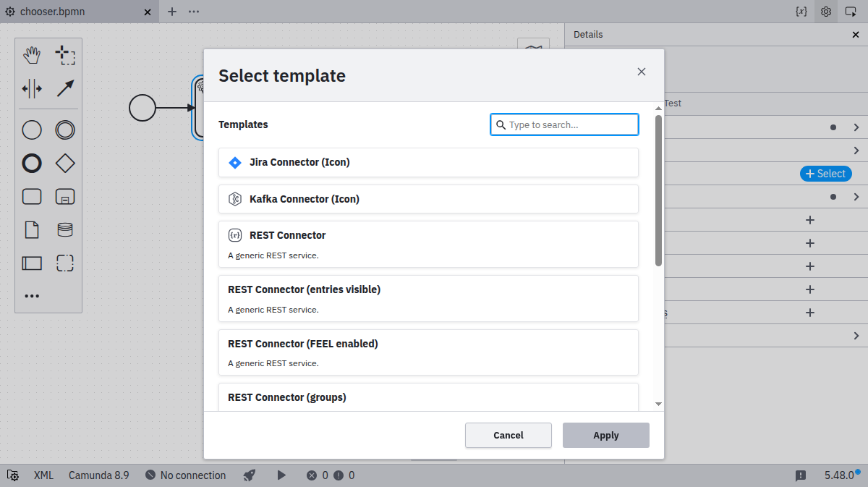
Task: Click the blue Select button in Details panel
Action: [x=825, y=174]
